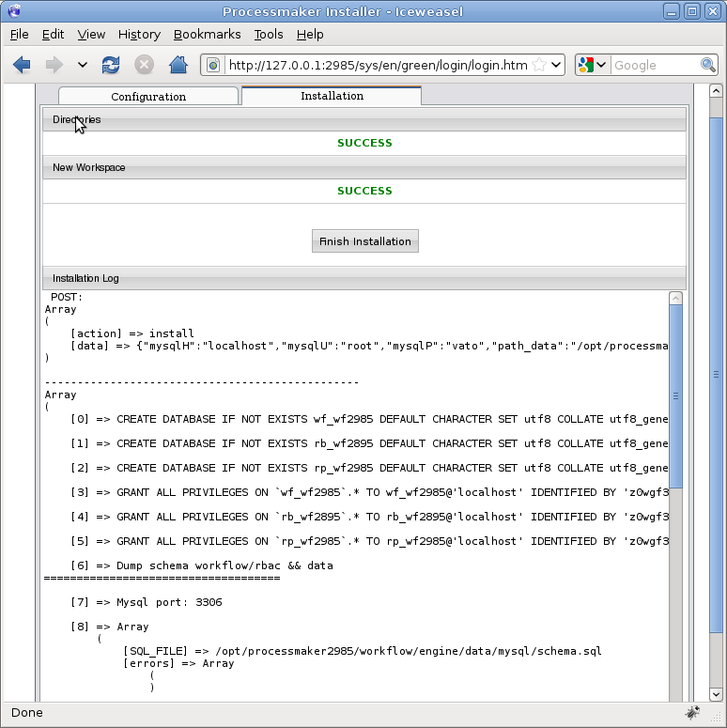727x728 pixels.
Task: Reload the current page
Action: coord(111,65)
